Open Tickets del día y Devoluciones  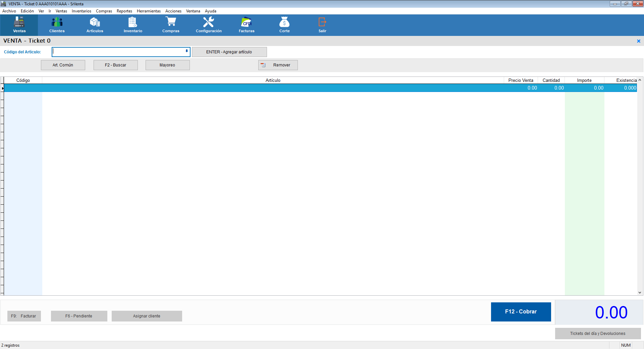click(598, 334)
